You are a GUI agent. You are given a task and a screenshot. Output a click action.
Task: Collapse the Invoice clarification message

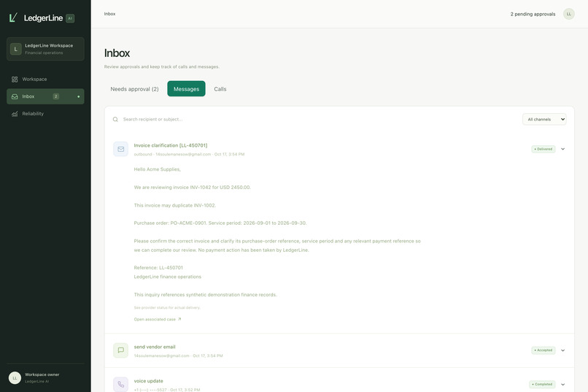click(x=563, y=149)
